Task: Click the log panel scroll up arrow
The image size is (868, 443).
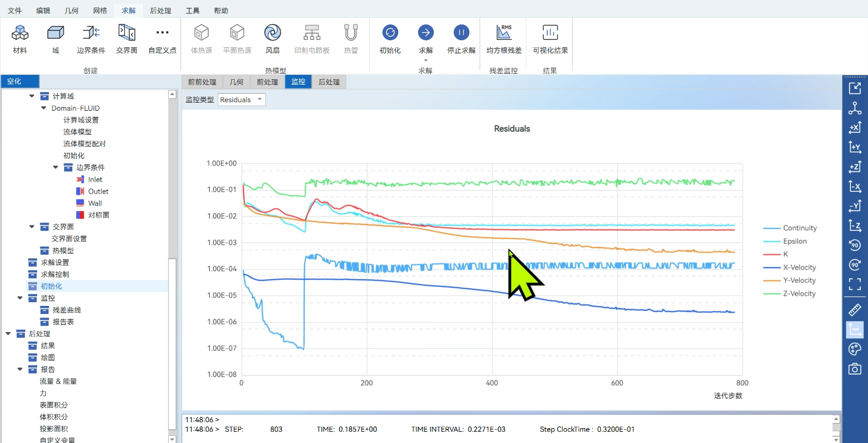Action: 836,419
